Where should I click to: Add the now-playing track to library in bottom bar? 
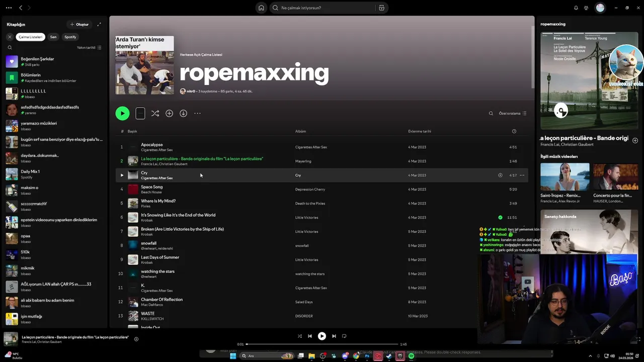(136, 339)
